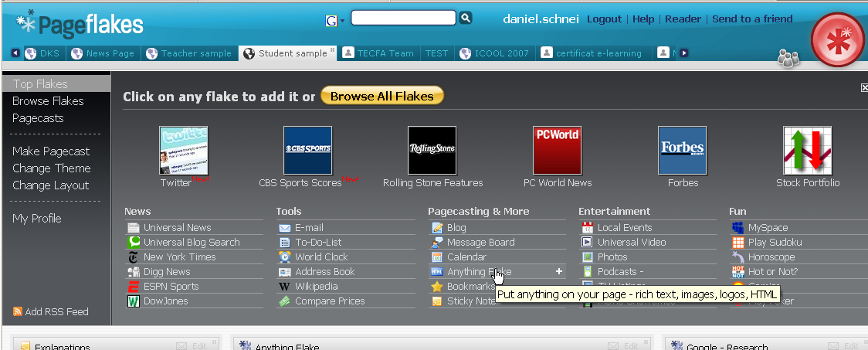Click the Send to a friend link

click(x=752, y=19)
